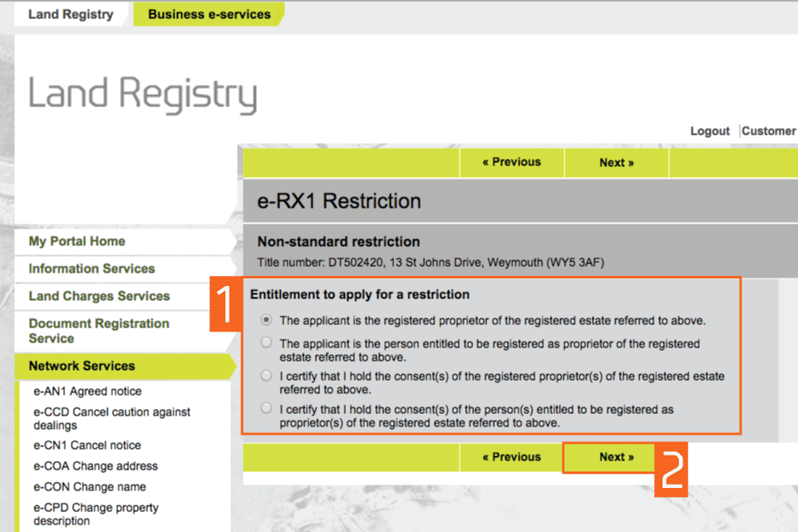The image size is (798, 532).
Task: Pick 'consent(s) of the person(s) entitled' radio option
Action: (x=266, y=408)
